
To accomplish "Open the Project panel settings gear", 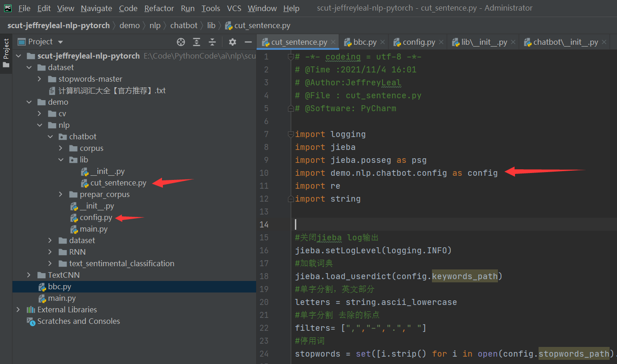I will coord(233,42).
